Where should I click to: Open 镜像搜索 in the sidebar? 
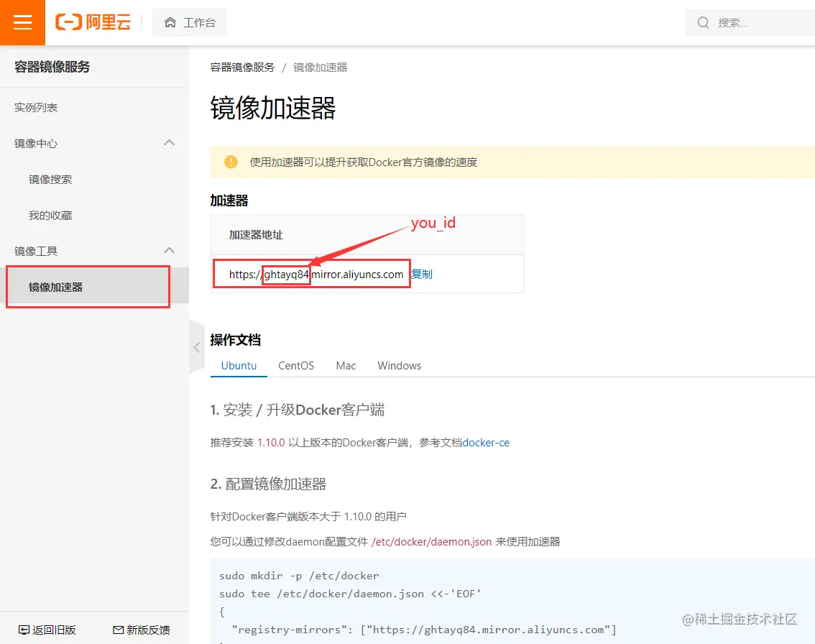[50, 179]
